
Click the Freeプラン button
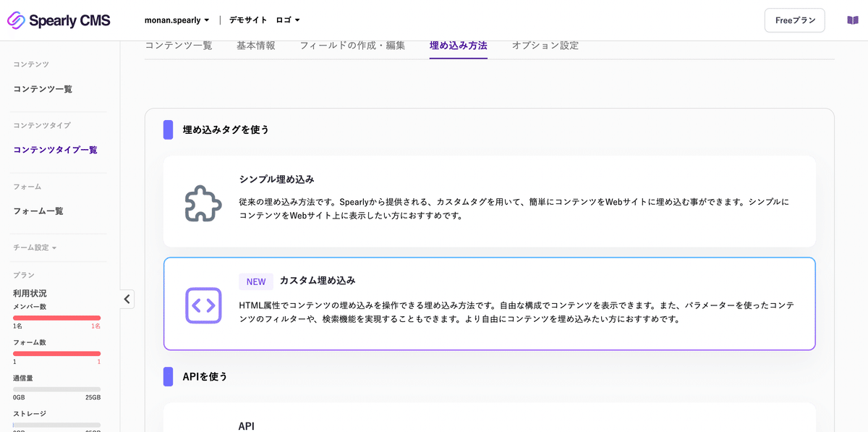(x=795, y=20)
